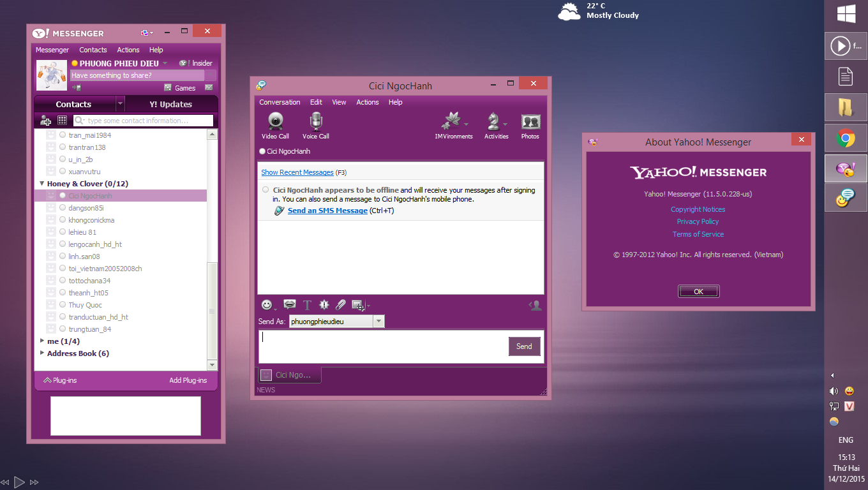This screenshot has width=868, height=490.
Task: Open the emoticons smiley picker
Action: 267,305
